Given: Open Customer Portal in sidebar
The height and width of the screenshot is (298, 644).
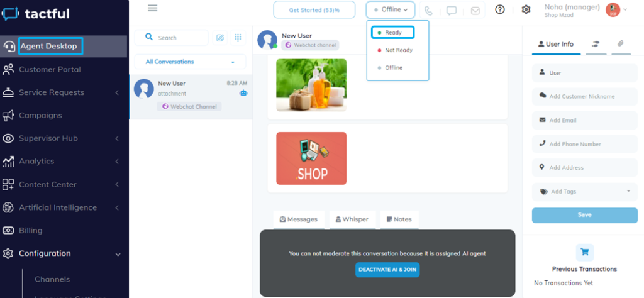Looking at the screenshot, I should click(50, 69).
